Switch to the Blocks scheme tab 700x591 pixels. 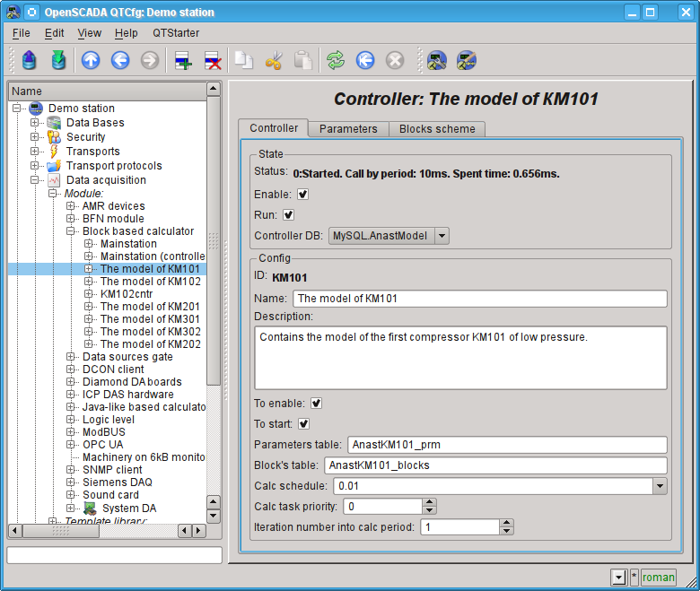437,129
